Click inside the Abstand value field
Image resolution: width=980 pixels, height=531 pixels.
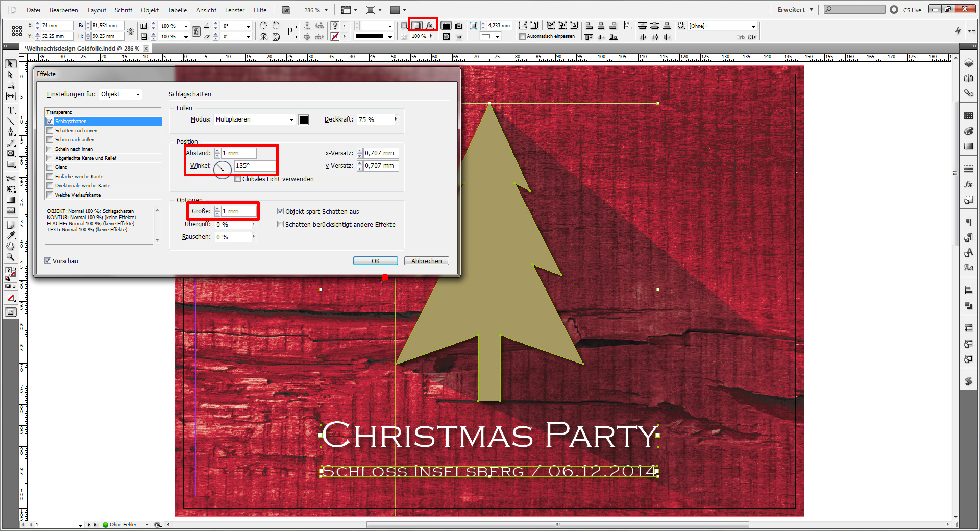pyautogui.click(x=240, y=153)
